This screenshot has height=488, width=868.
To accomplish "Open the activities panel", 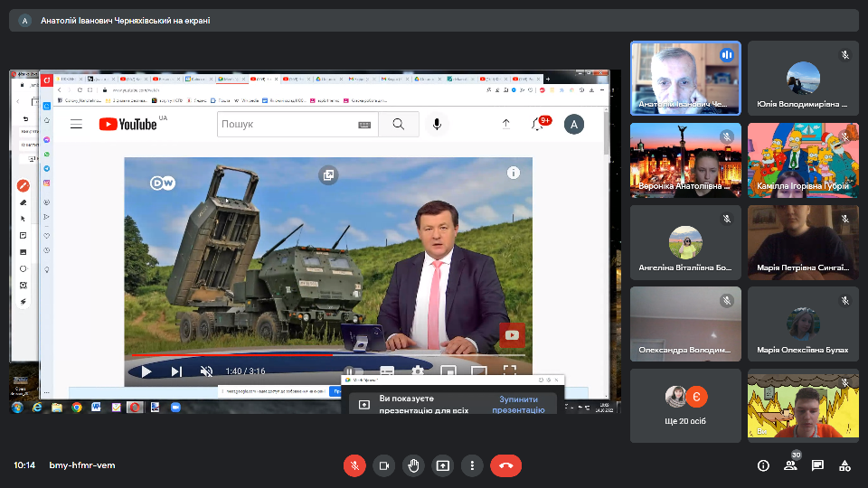I will coord(844,465).
